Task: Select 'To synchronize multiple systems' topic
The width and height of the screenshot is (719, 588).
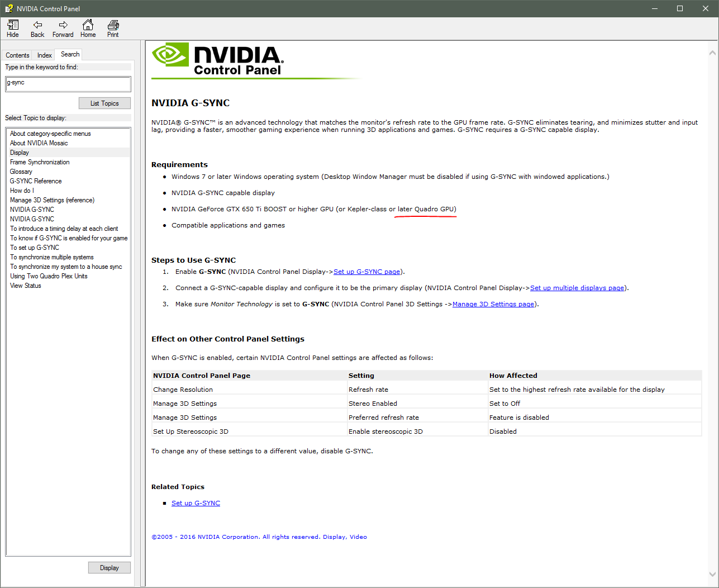Action: pos(52,257)
